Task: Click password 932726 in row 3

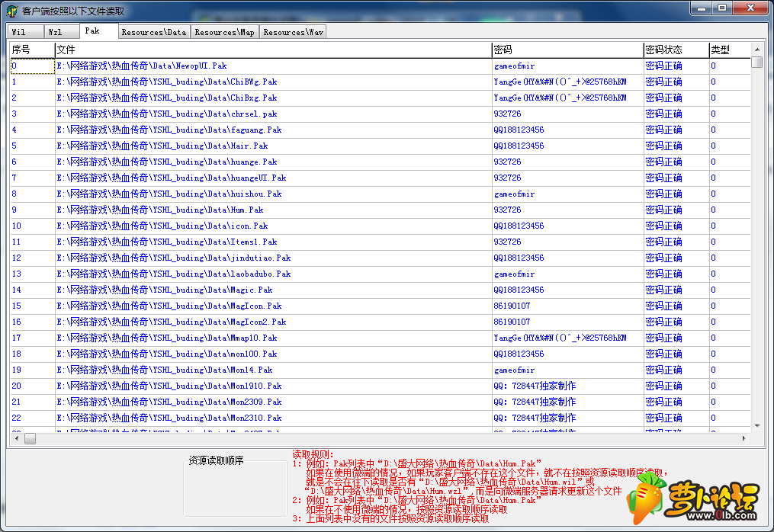Action: tap(507, 114)
